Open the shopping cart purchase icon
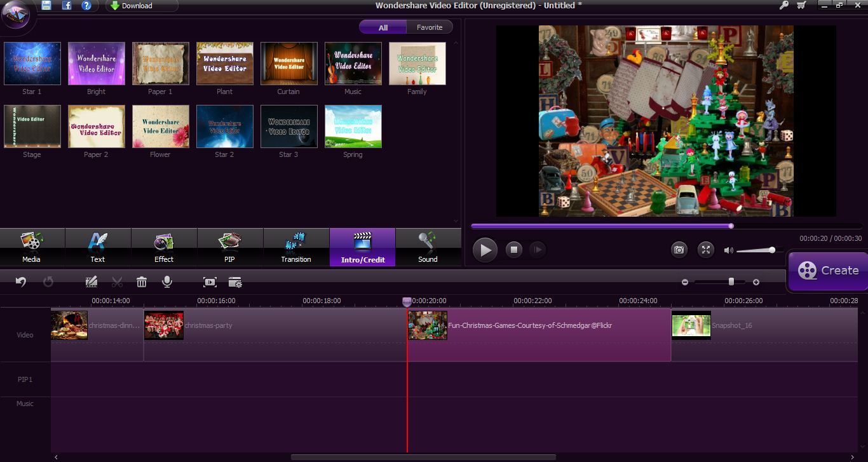The height and width of the screenshot is (462, 868). tap(801, 5)
